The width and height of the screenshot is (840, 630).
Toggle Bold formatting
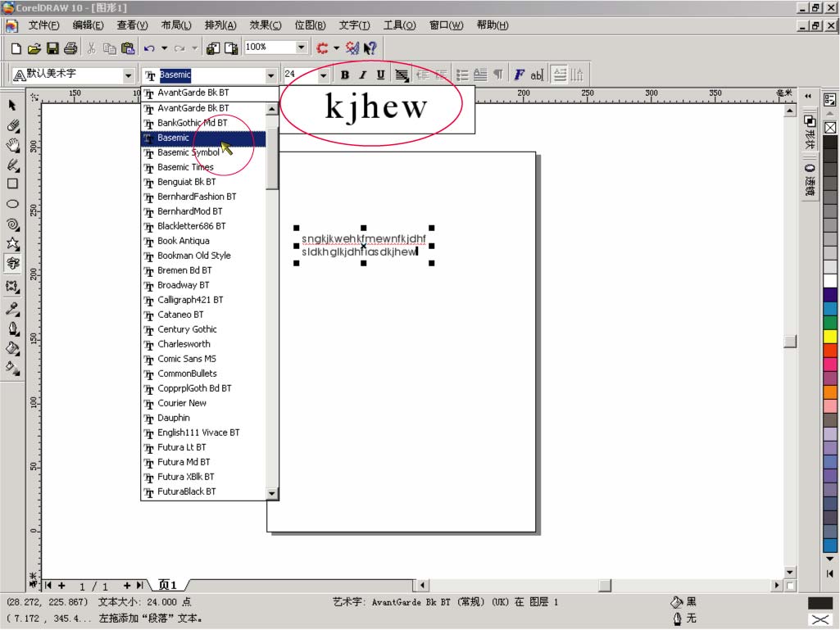point(344,75)
